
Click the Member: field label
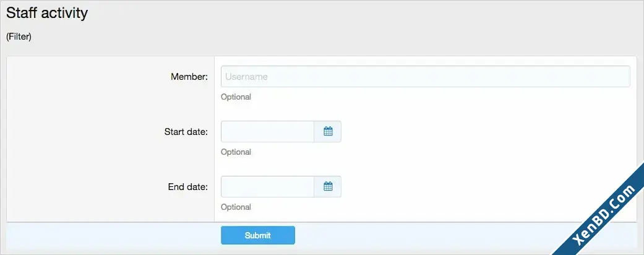(189, 77)
